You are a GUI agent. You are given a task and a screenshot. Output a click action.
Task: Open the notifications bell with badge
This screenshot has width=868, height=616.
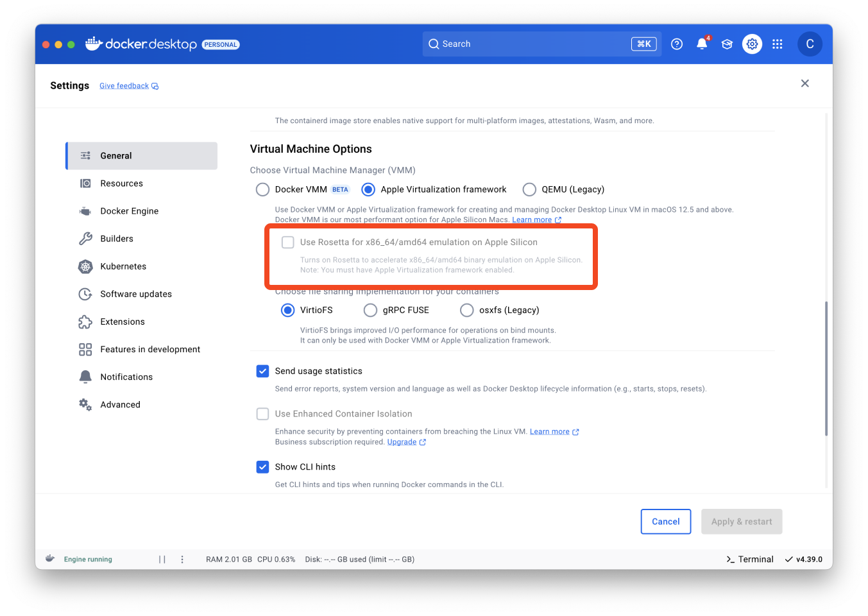coord(702,44)
